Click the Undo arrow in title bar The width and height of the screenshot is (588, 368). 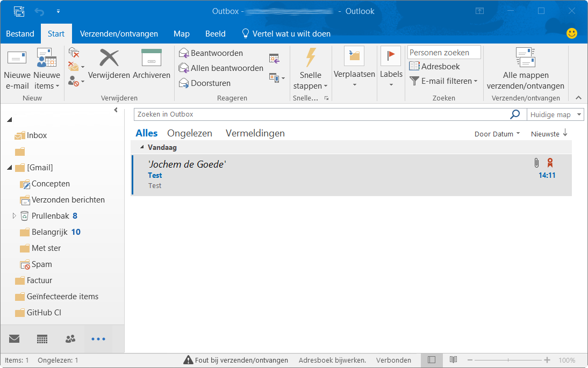click(39, 12)
